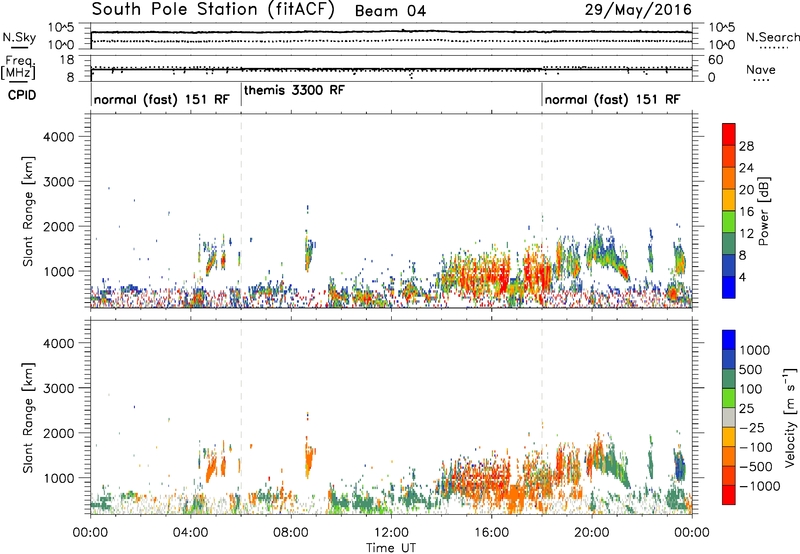Click the Velocity [m s-1] colorbar title
The width and height of the screenshot is (800, 554).
click(x=790, y=417)
